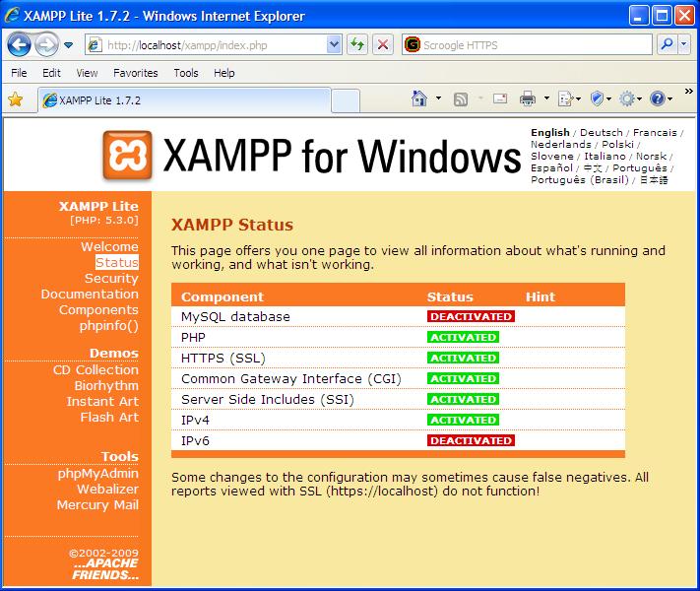This screenshot has height=591, width=700.
Task: Click the XAMPP orange logo
Action: [x=128, y=155]
